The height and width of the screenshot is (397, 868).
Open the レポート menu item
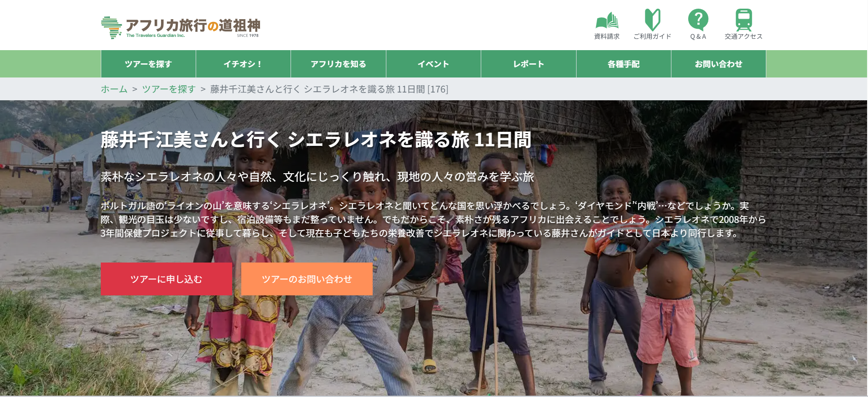(x=529, y=64)
